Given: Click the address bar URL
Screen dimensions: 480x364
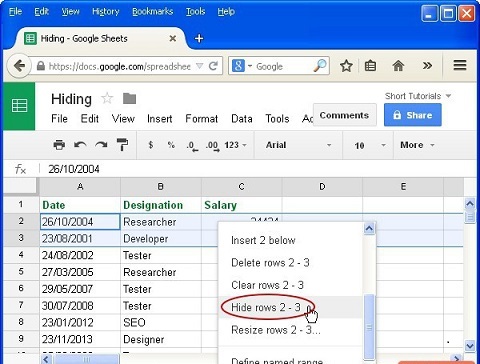Looking at the screenshot, I should click(x=119, y=66).
